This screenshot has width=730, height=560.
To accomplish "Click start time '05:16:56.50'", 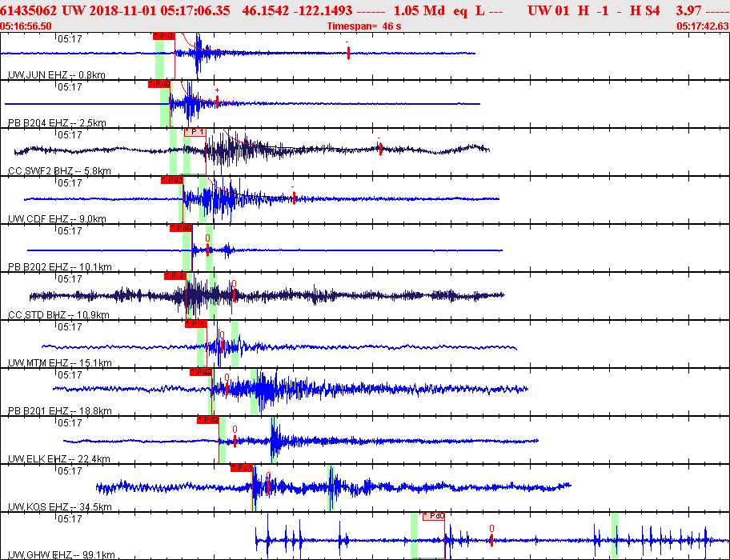I will 26,26.
